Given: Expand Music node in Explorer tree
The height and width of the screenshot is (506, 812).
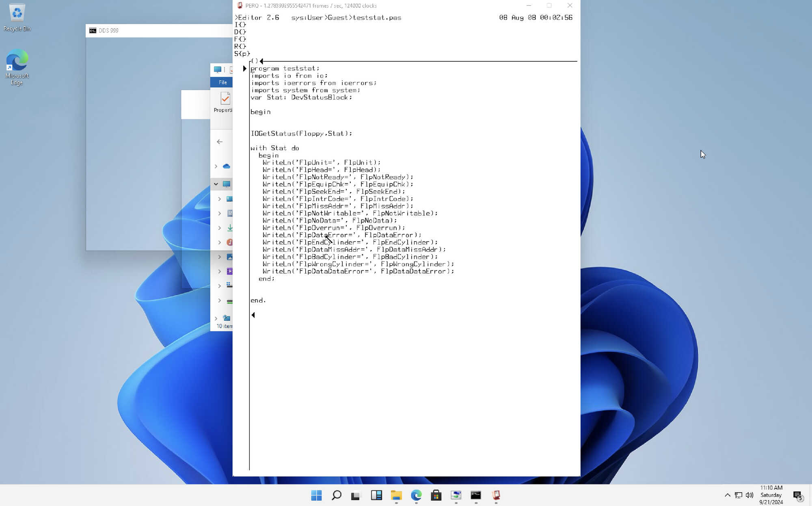Looking at the screenshot, I should pos(219,242).
